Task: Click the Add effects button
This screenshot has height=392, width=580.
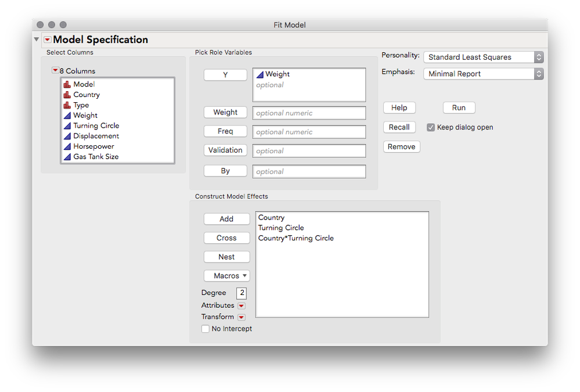Action: (227, 219)
